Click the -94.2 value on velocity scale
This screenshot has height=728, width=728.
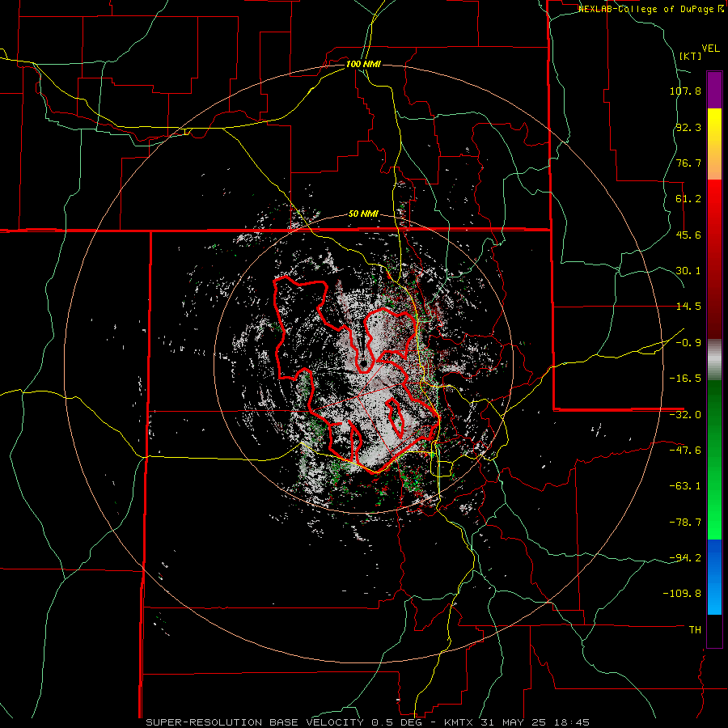pyautogui.click(x=685, y=558)
